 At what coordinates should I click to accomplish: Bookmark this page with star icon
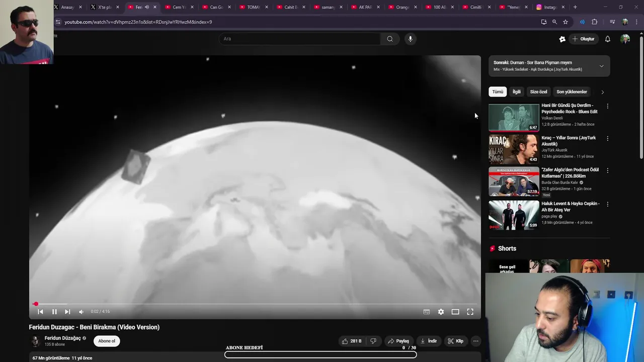pyautogui.click(x=566, y=22)
